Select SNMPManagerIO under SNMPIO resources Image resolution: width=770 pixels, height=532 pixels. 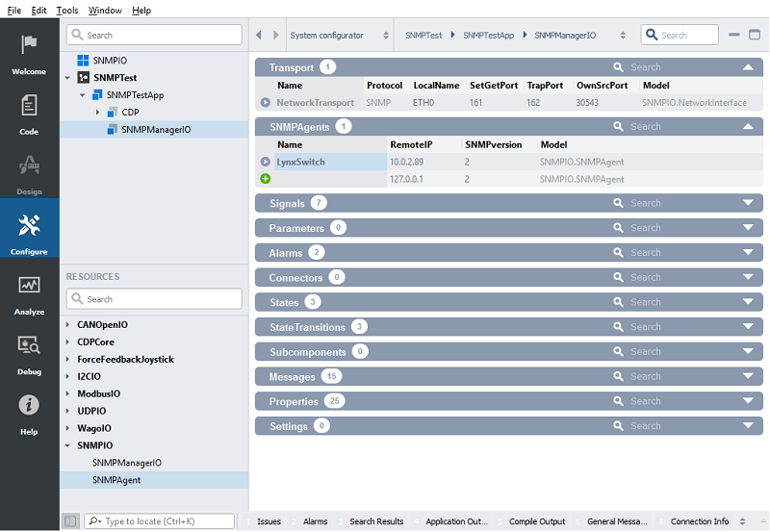pyautogui.click(x=126, y=463)
